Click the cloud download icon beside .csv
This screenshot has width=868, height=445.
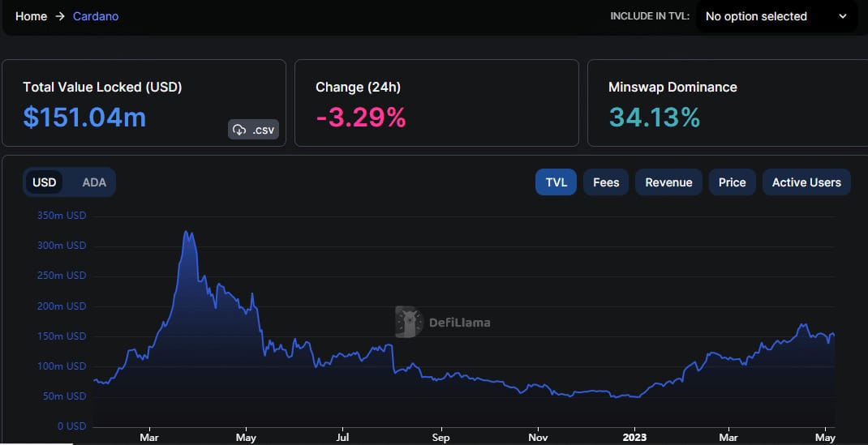tap(239, 130)
